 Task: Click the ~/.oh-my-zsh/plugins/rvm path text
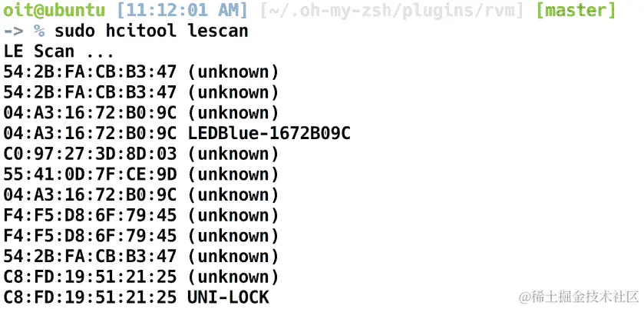[392, 11]
